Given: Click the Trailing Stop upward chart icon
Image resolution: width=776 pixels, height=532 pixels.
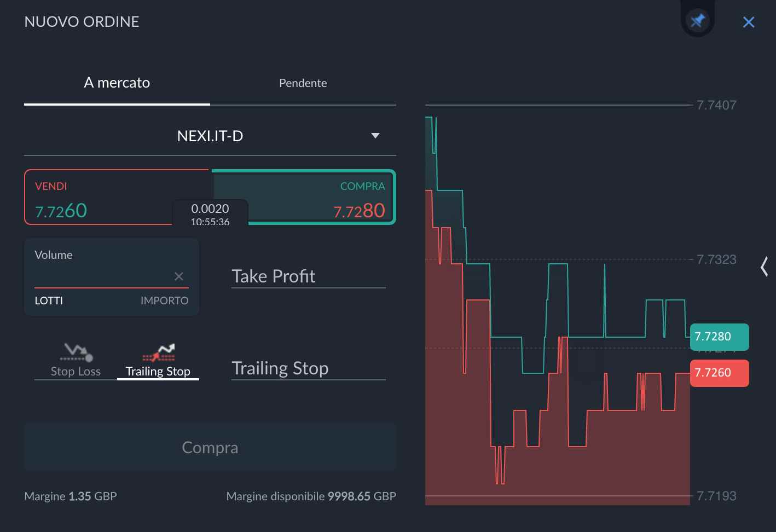Looking at the screenshot, I should point(158,352).
